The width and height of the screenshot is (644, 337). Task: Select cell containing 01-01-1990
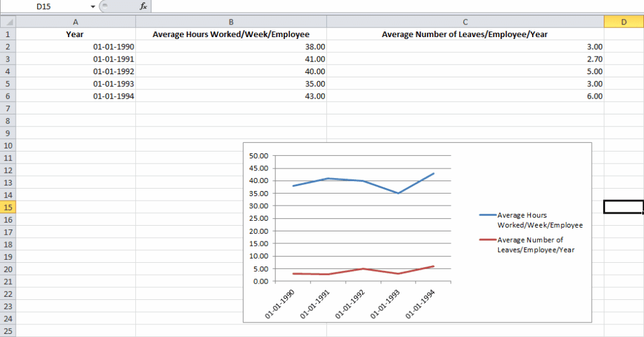tap(75, 47)
